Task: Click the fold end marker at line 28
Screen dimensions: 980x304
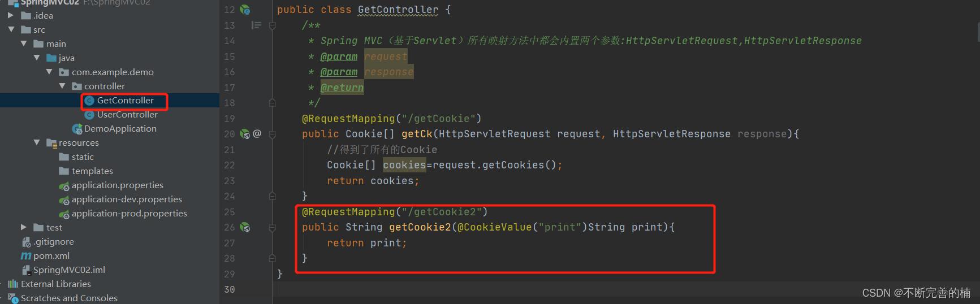Action: [x=273, y=258]
